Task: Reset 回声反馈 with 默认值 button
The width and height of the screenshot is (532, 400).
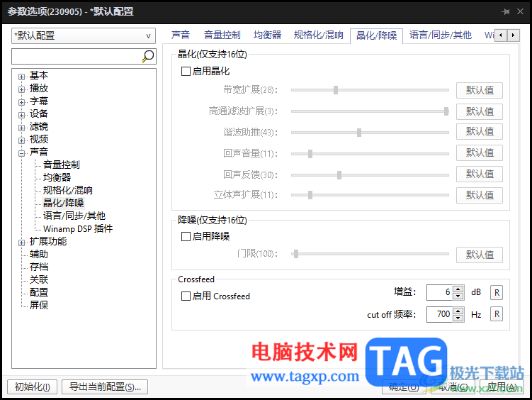Action: coord(480,174)
